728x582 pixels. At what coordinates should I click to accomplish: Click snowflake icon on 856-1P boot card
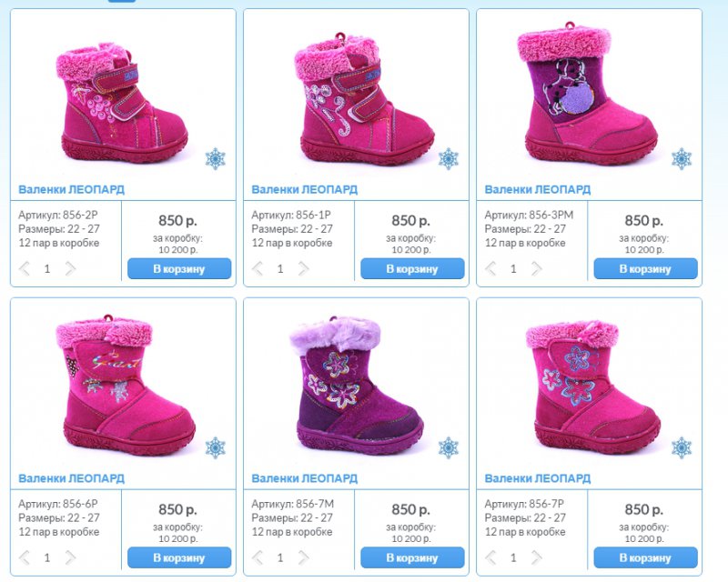click(449, 159)
